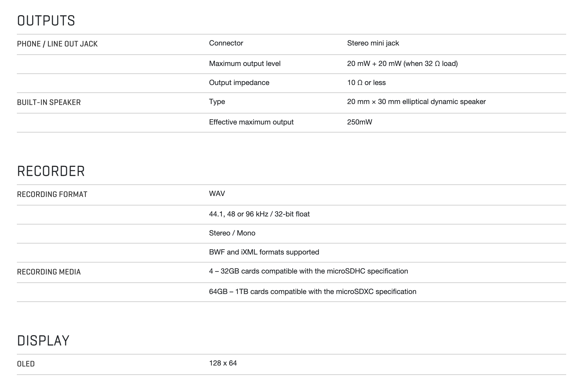This screenshot has width=584, height=392.
Task: Click the 128 x 64 resolution value
Action: (x=223, y=363)
